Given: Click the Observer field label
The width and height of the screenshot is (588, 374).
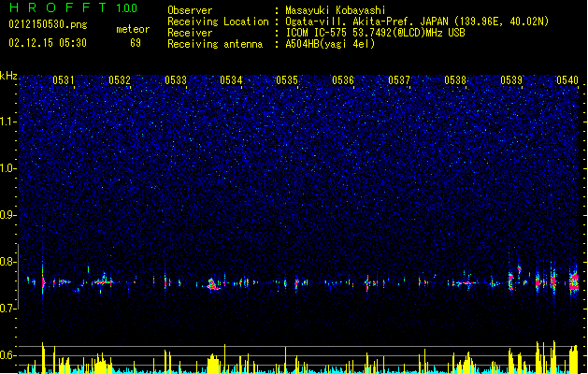Looking at the screenshot, I should coord(190,10).
